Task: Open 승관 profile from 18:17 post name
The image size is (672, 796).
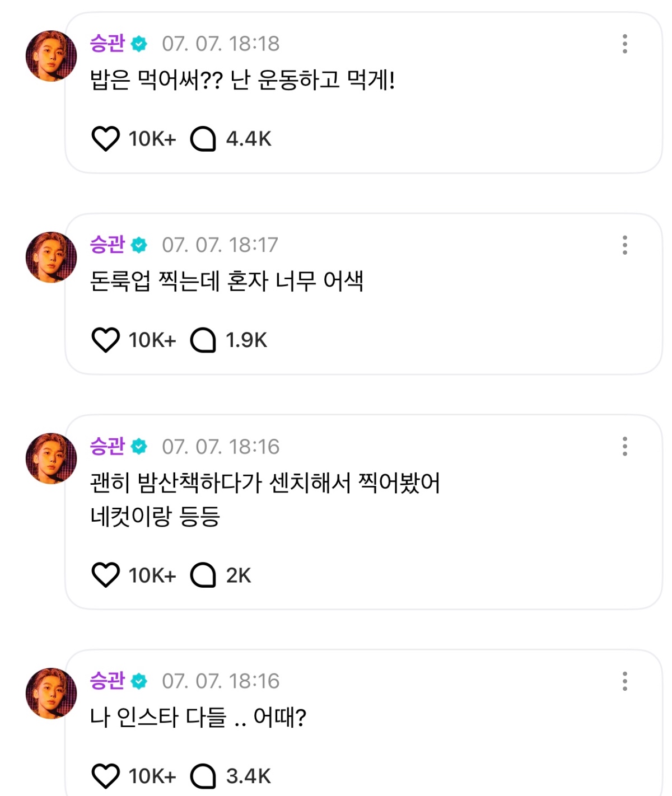Action: pos(107,245)
